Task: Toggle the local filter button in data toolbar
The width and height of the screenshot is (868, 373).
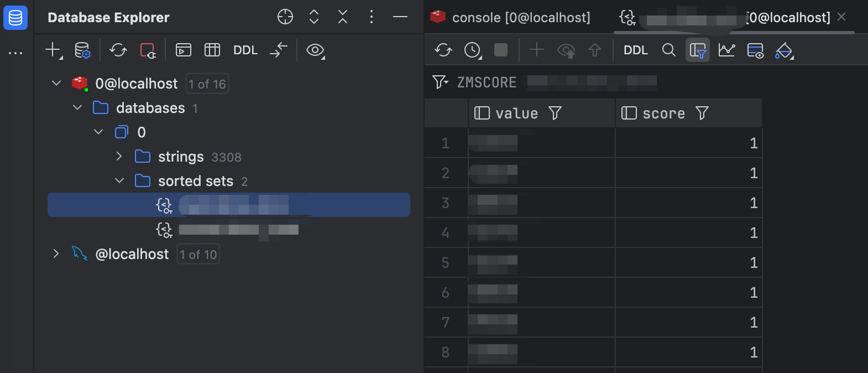Action: [698, 50]
